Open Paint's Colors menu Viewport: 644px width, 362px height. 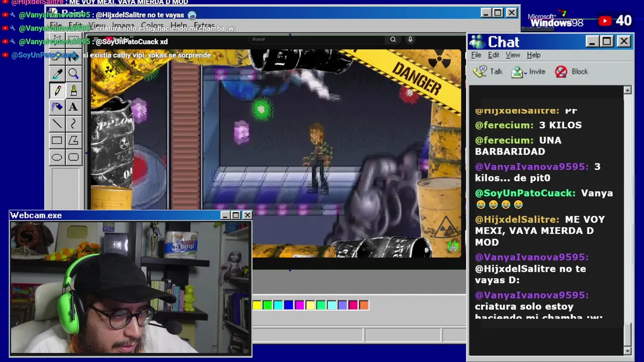152,25
